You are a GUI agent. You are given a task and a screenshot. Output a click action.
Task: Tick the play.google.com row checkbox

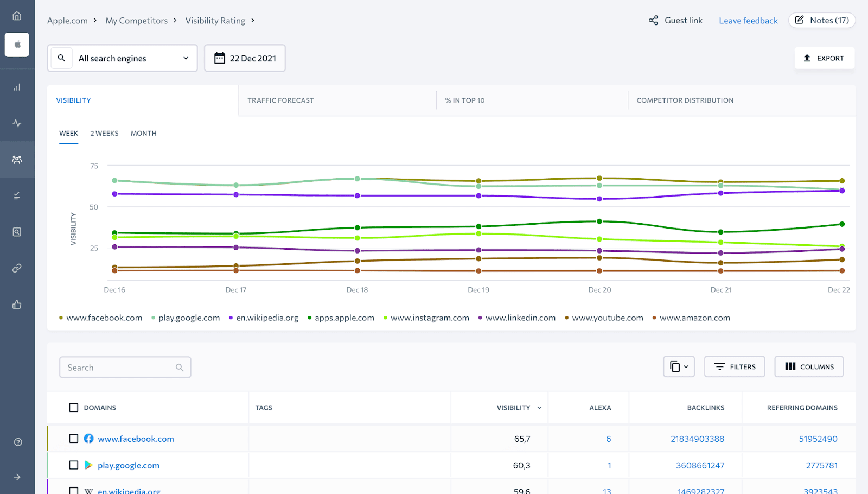pos(74,465)
